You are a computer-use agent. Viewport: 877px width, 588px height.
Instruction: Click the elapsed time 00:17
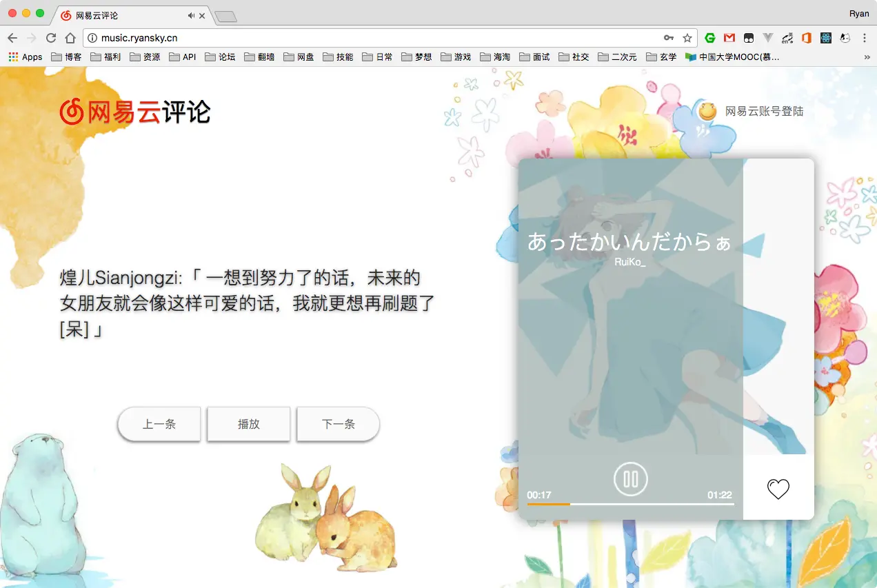[x=539, y=495]
